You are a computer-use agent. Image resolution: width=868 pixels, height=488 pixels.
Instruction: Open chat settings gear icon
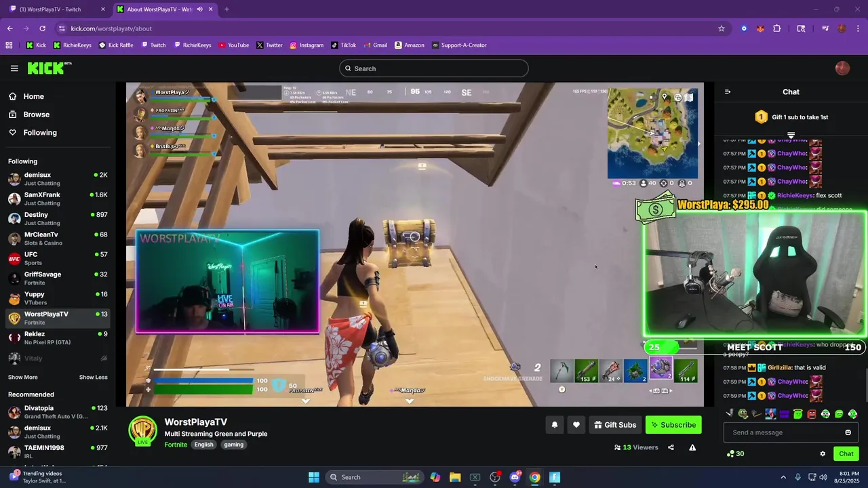823,454
